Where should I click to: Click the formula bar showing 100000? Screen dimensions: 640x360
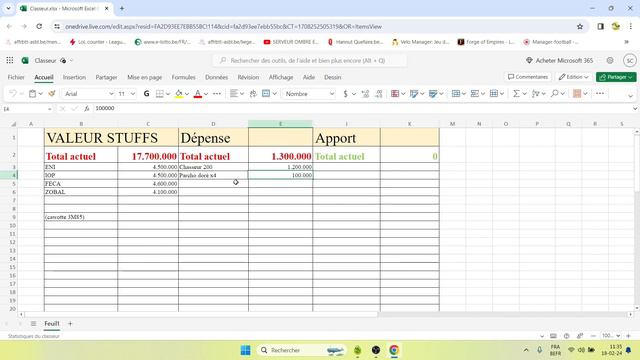click(361, 109)
